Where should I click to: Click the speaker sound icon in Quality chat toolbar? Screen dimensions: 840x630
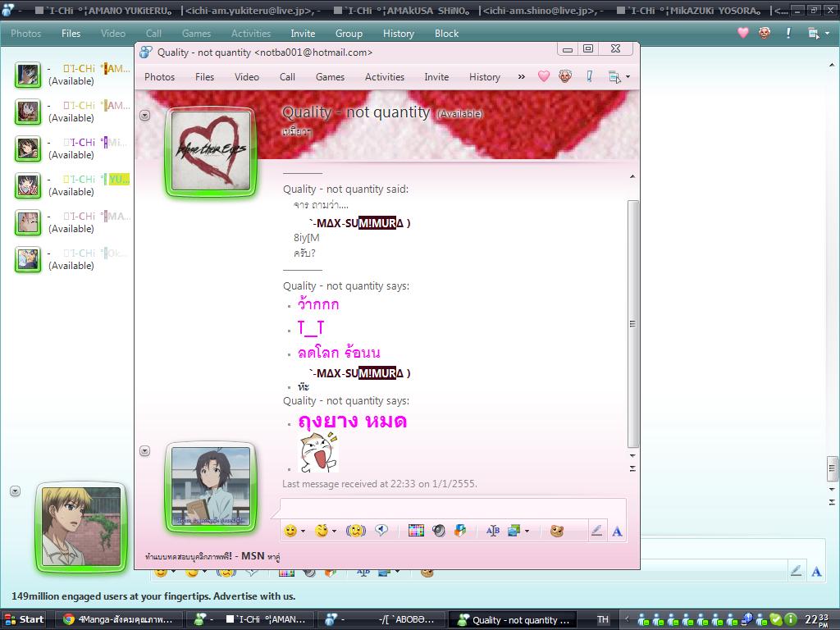pos(439,531)
